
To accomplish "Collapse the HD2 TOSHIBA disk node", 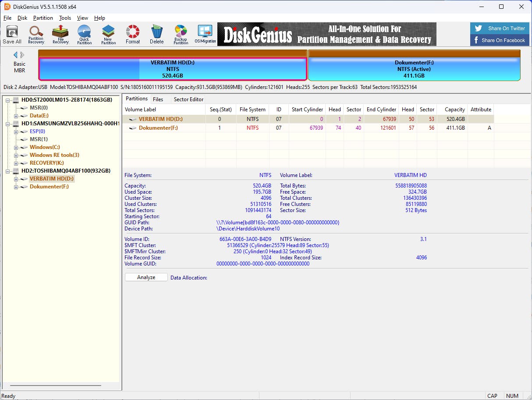I will 8,171.
